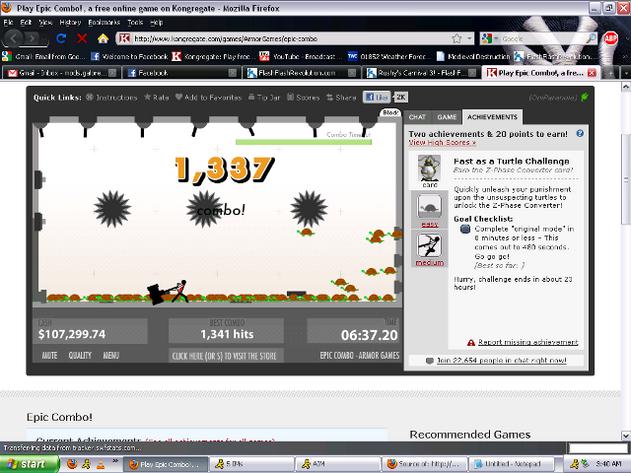Open the Tools menu
The image size is (631, 473).
click(135, 23)
